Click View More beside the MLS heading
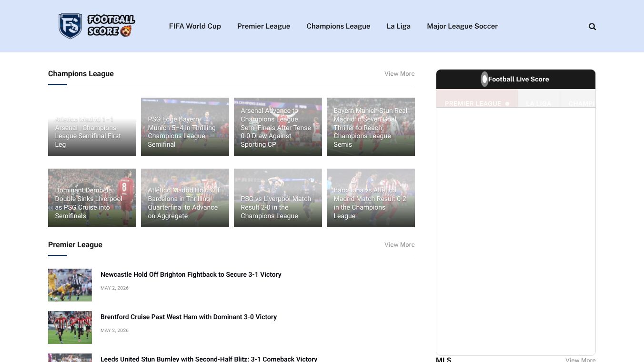Viewport: 644px width, 362px height. pos(580,360)
